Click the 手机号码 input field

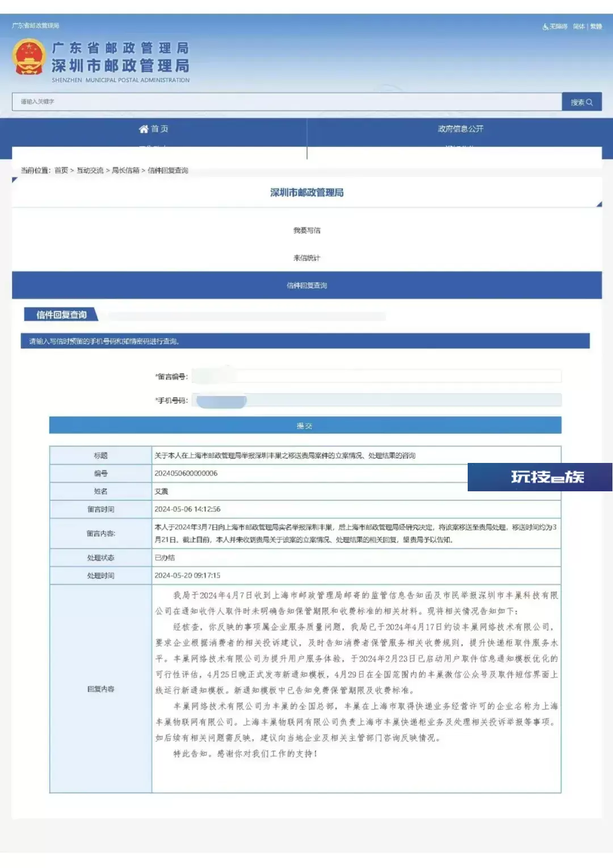tap(376, 400)
